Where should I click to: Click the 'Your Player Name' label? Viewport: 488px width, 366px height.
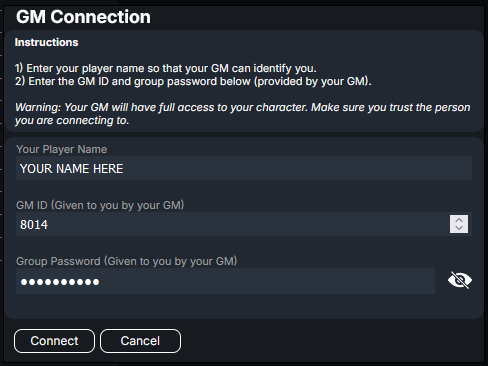click(x=62, y=149)
